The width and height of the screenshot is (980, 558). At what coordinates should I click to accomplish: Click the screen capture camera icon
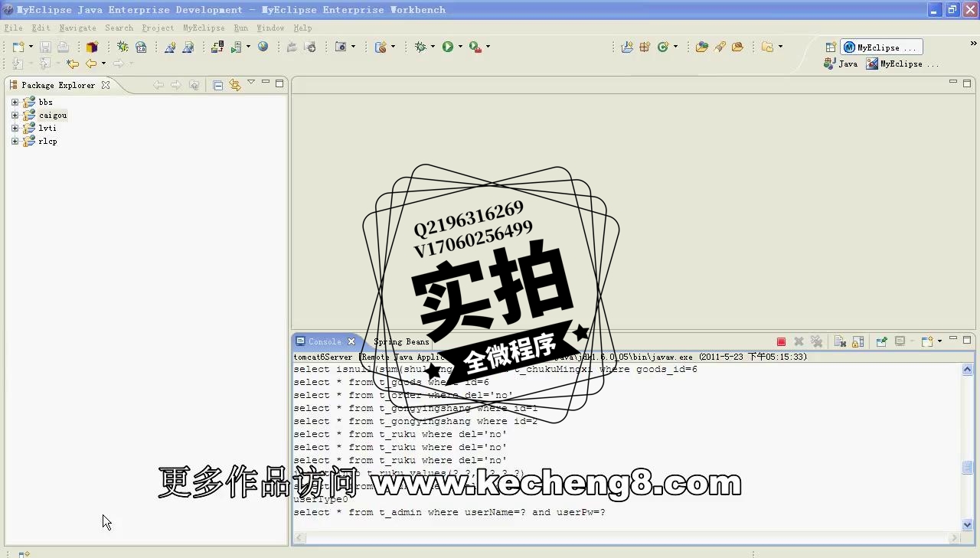click(x=341, y=47)
